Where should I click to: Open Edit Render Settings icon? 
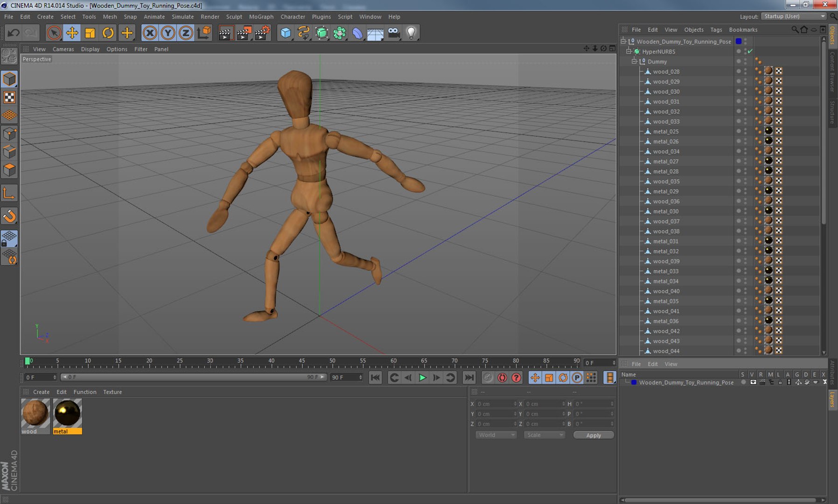262,33
